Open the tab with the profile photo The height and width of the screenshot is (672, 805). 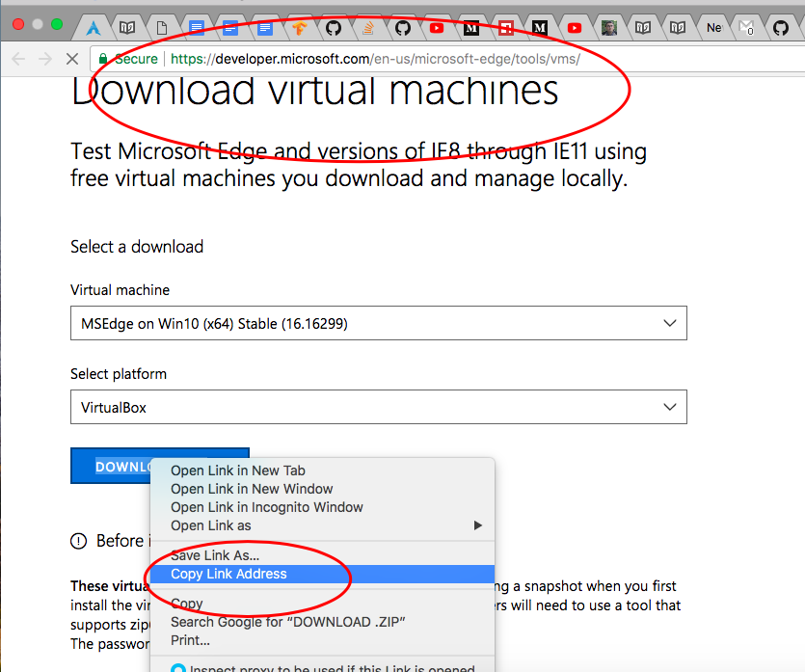(609, 28)
